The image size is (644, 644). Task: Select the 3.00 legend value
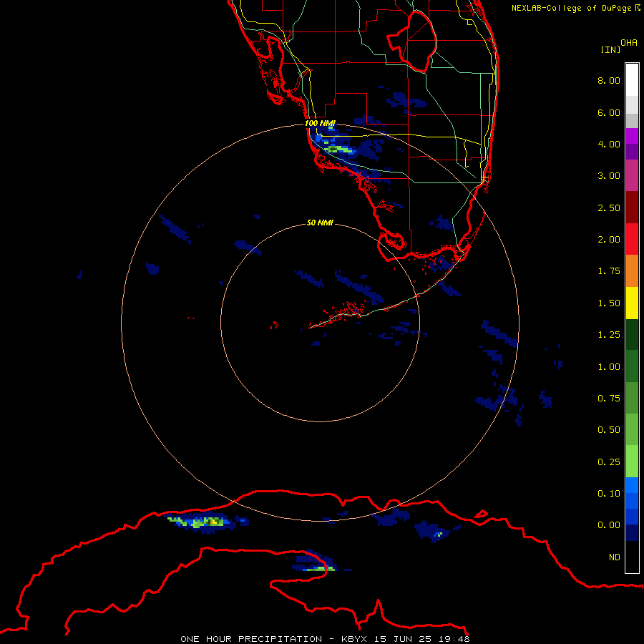pos(609,176)
